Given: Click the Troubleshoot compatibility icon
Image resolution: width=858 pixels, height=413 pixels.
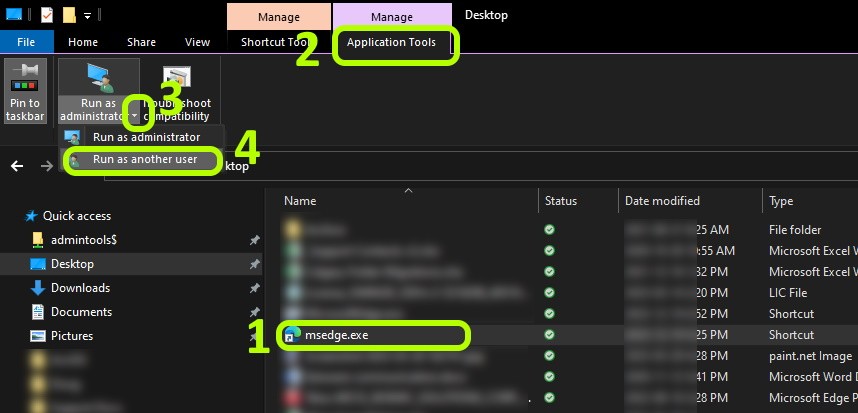Looking at the screenshot, I should coord(176,84).
